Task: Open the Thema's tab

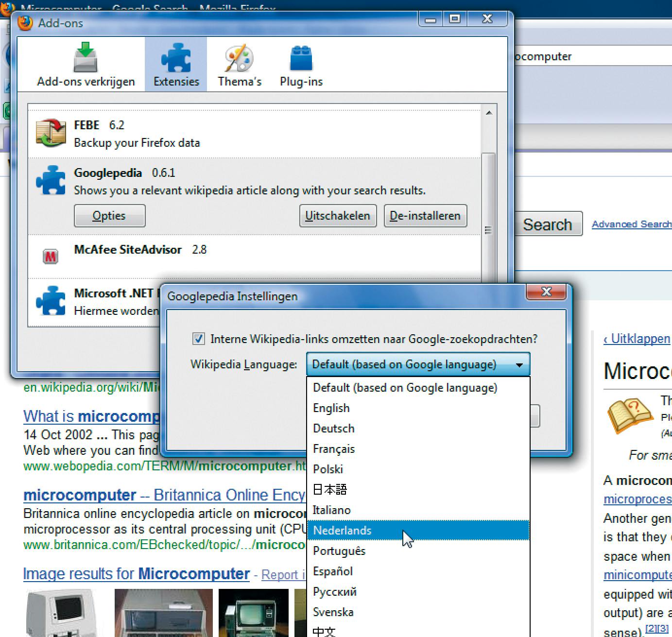Action: point(240,65)
